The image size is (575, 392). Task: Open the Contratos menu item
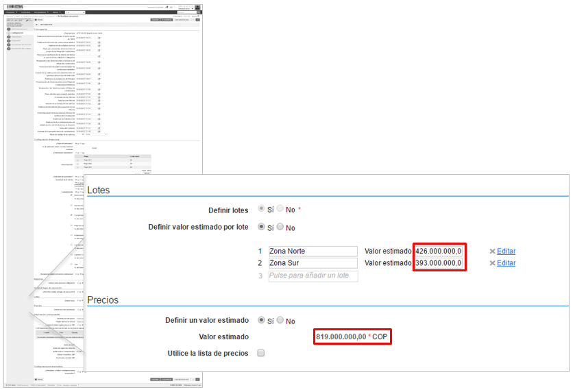[x=26, y=12]
